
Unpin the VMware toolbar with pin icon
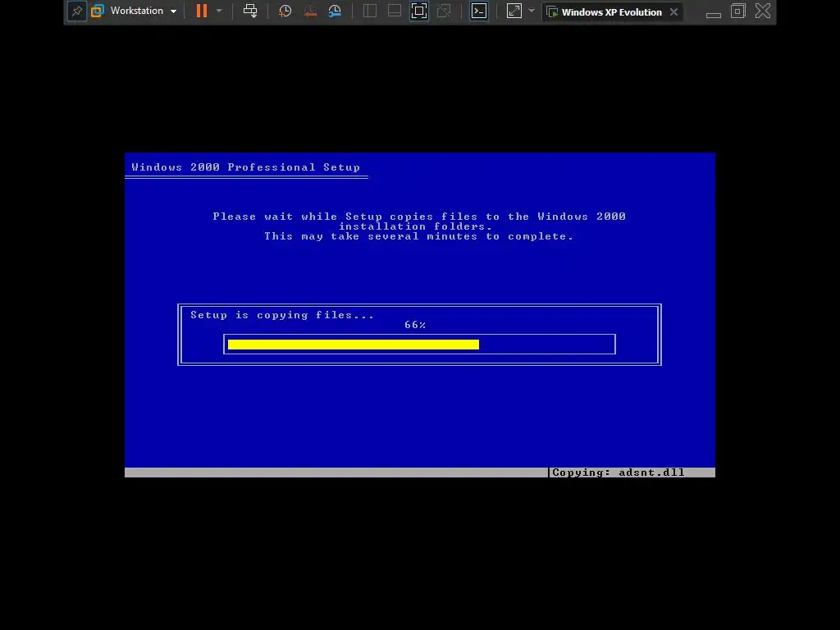pos(76,11)
